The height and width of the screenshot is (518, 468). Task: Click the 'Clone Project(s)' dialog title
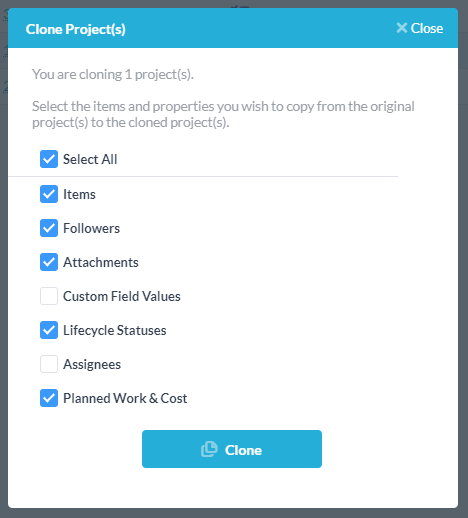(x=76, y=29)
